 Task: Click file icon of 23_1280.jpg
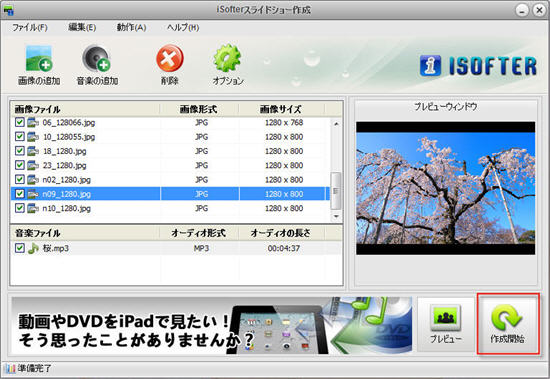33,165
